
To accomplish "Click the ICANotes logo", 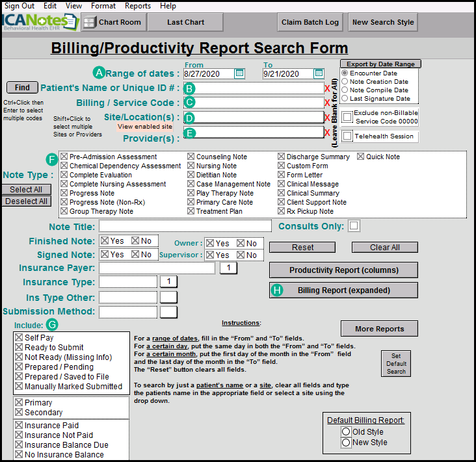I will [39, 22].
